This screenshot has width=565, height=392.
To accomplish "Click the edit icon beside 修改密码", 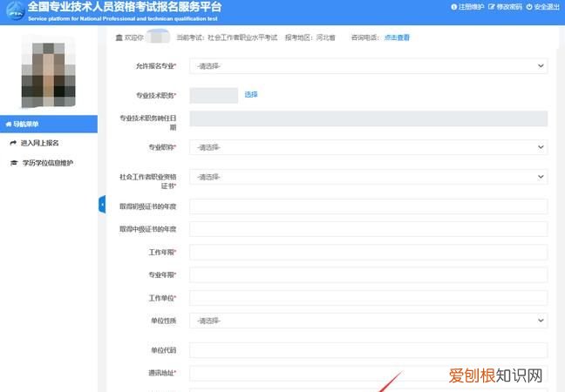I will click(492, 7).
